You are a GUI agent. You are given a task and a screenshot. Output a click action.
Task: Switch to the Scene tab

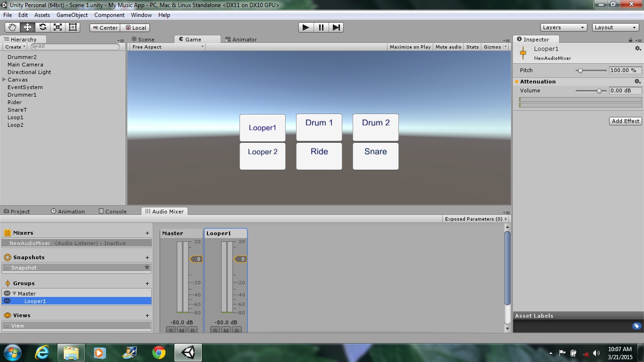(x=143, y=40)
